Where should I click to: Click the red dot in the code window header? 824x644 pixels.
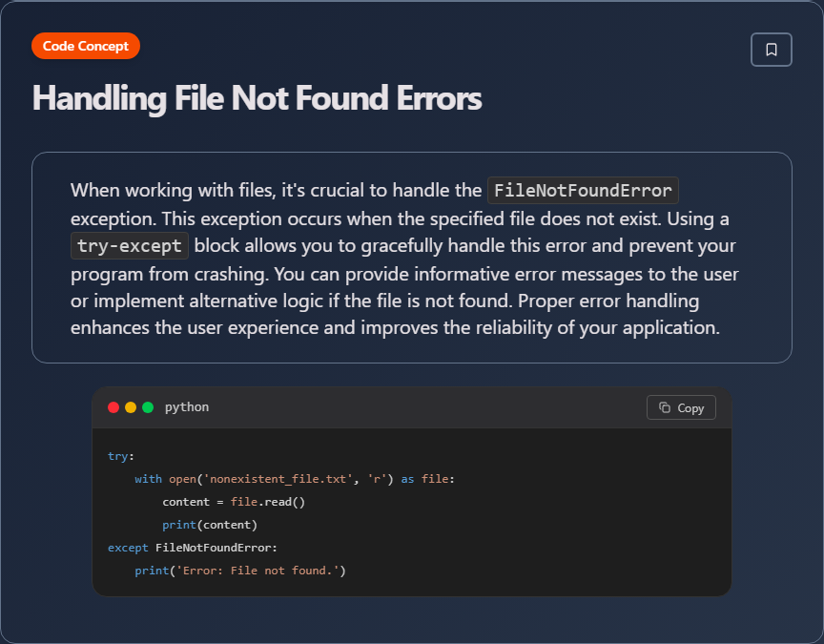coord(113,407)
